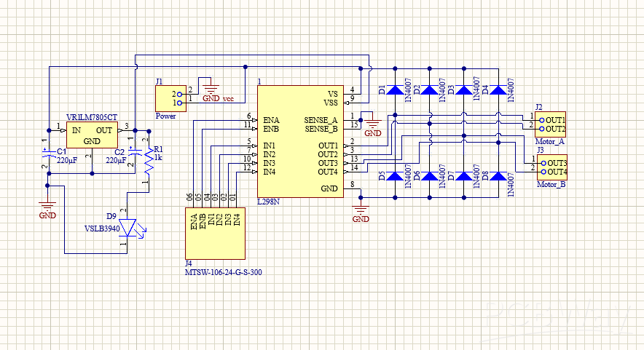644x350 pixels.
Task: Select the J2 Motor_A connector
Action: click(551, 124)
